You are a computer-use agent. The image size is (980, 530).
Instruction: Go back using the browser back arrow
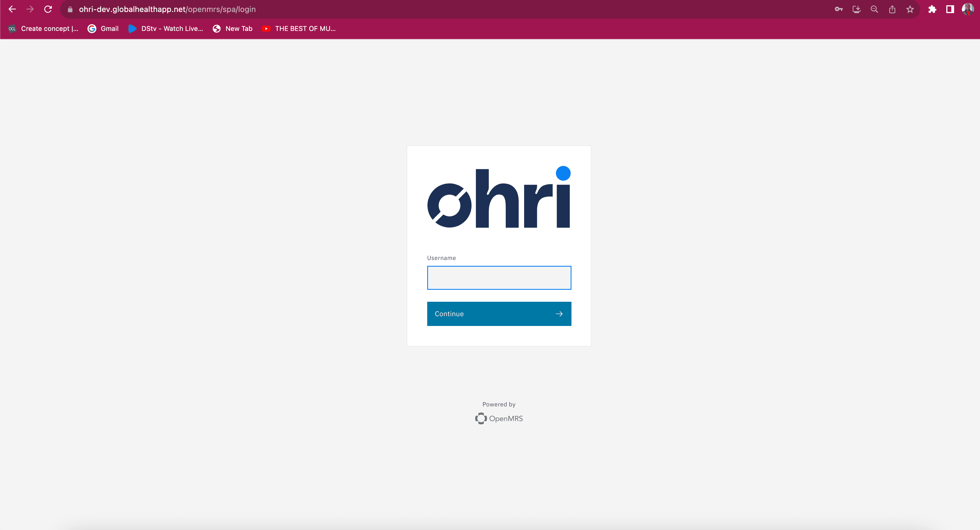click(12, 9)
